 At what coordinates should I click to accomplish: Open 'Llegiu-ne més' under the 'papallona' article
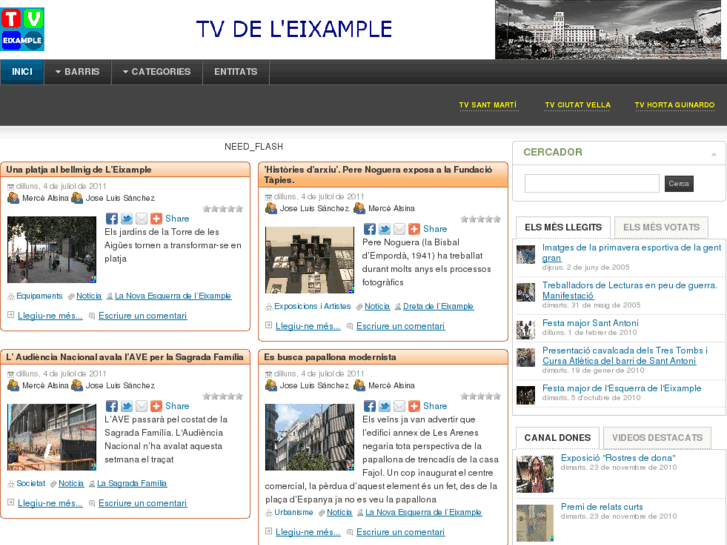(308, 532)
